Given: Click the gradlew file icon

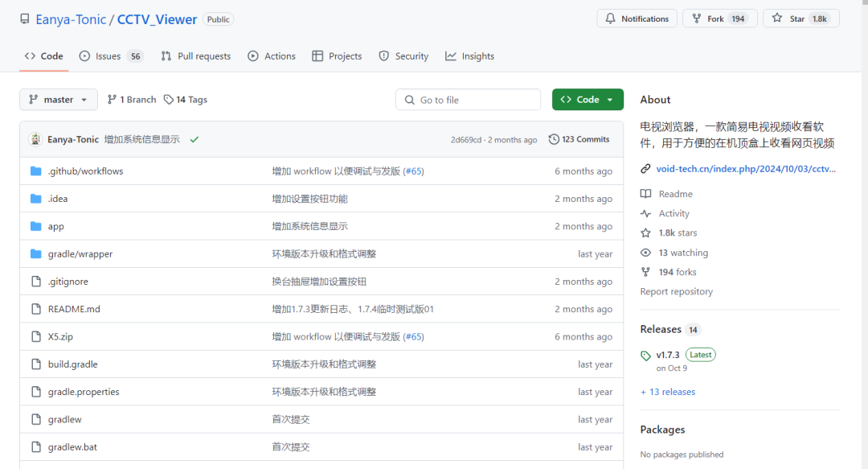Looking at the screenshot, I should coord(36,419).
